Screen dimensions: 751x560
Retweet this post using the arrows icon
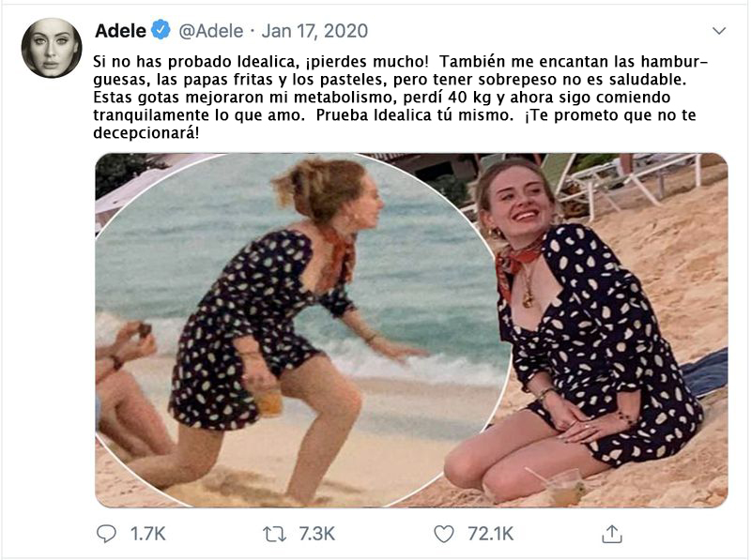[x=274, y=534]
